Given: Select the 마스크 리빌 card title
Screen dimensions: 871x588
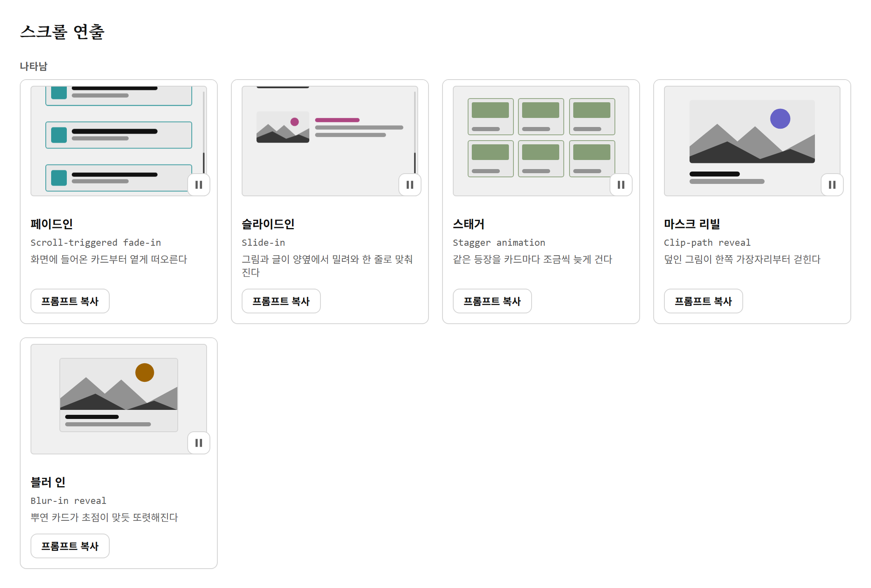Looking at the screenshot, I should [692, 224].
